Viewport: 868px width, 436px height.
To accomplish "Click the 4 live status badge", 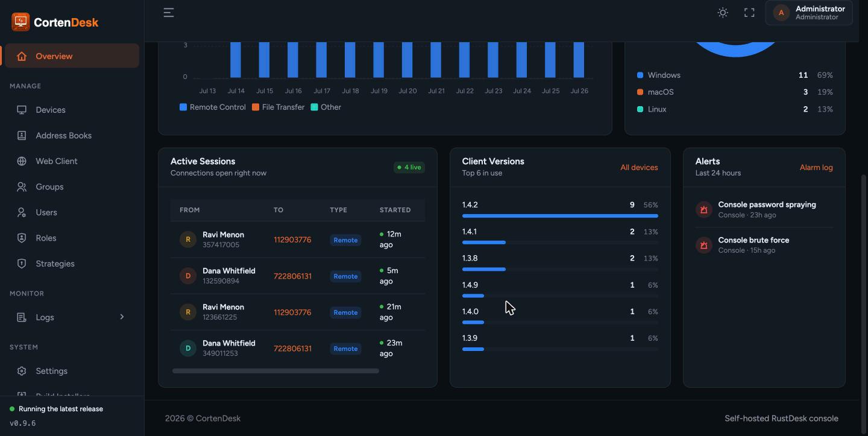I will point(409,168).
